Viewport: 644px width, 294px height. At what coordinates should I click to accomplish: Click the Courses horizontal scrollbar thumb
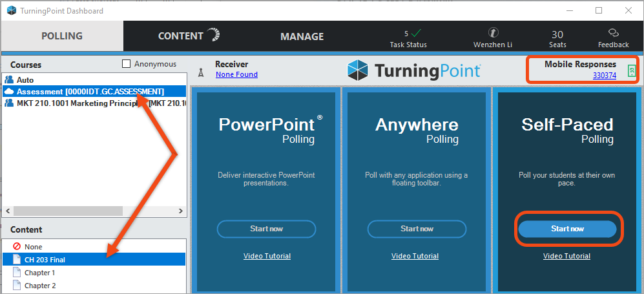68,211
